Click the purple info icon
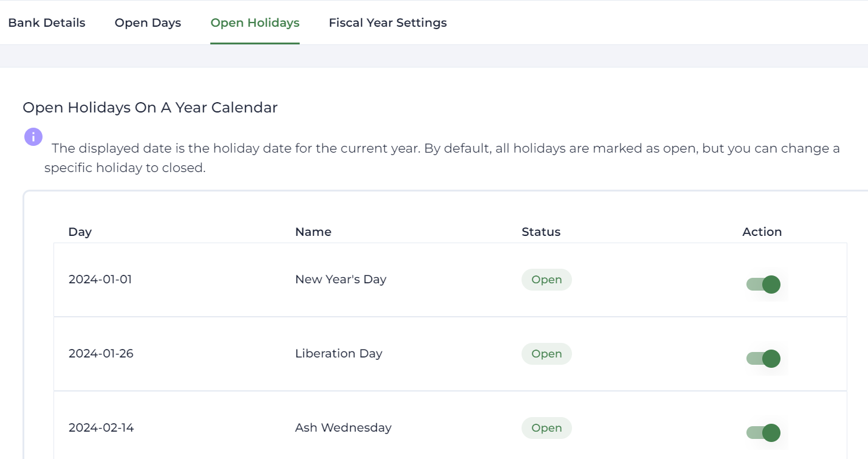 33,137
